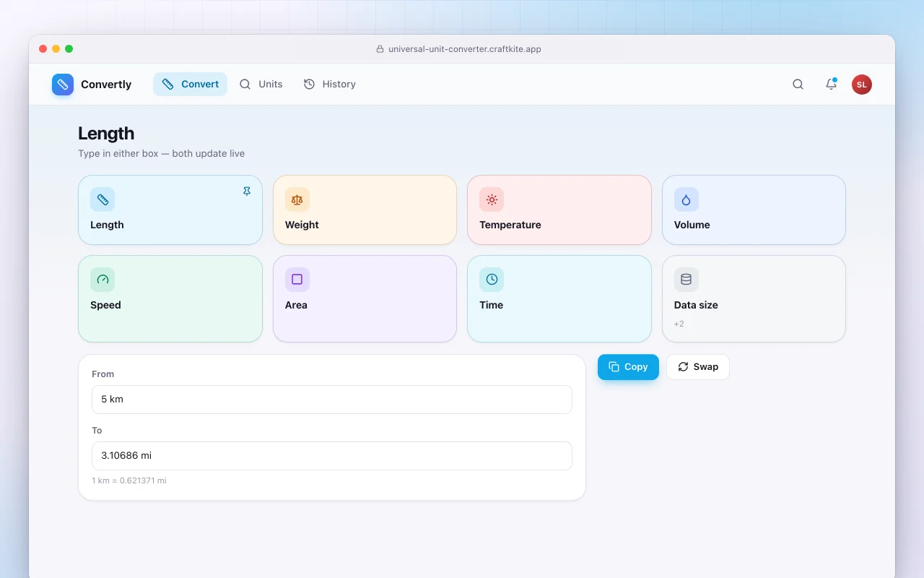Switch to the History tab
924x578 pixels.
coord(330,85)
